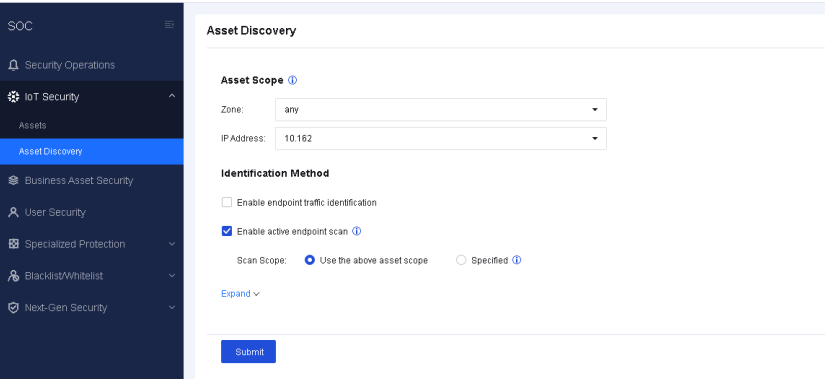This screenshot has height=379, width=825.
Task: Collapse the SOC sidebar menu icon
Action: coord(169,25)
